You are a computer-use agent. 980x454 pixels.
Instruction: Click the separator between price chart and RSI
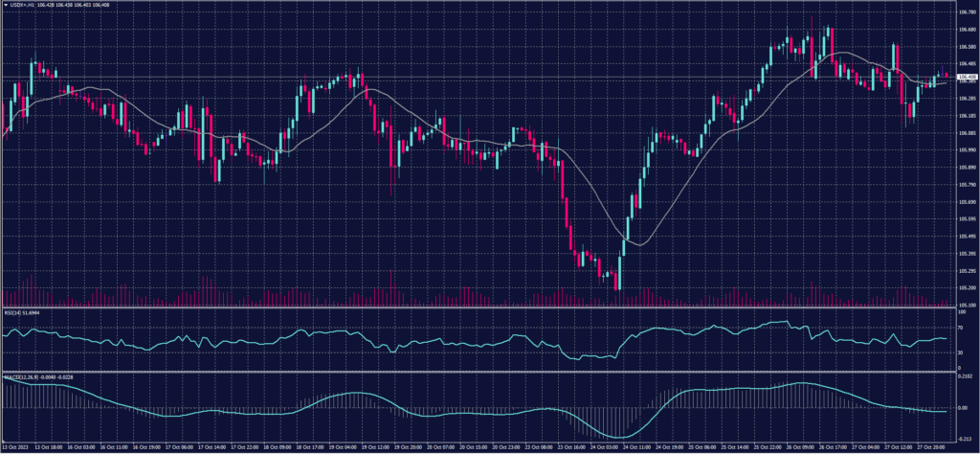479,308
